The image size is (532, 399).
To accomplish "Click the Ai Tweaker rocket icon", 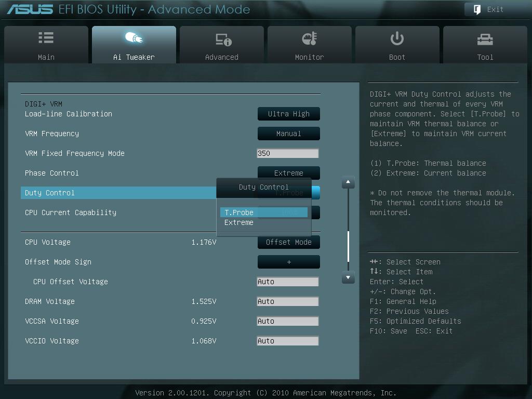I will pos(134,37).
